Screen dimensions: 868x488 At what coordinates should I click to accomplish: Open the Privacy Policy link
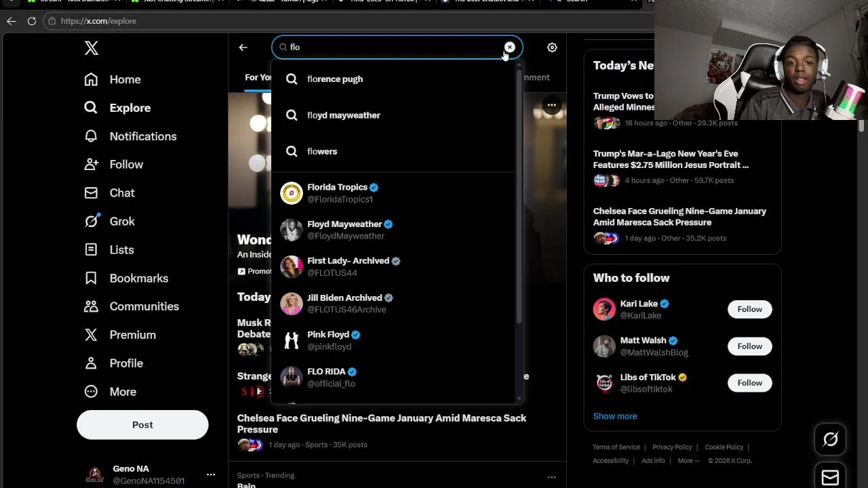coord(672,447)
